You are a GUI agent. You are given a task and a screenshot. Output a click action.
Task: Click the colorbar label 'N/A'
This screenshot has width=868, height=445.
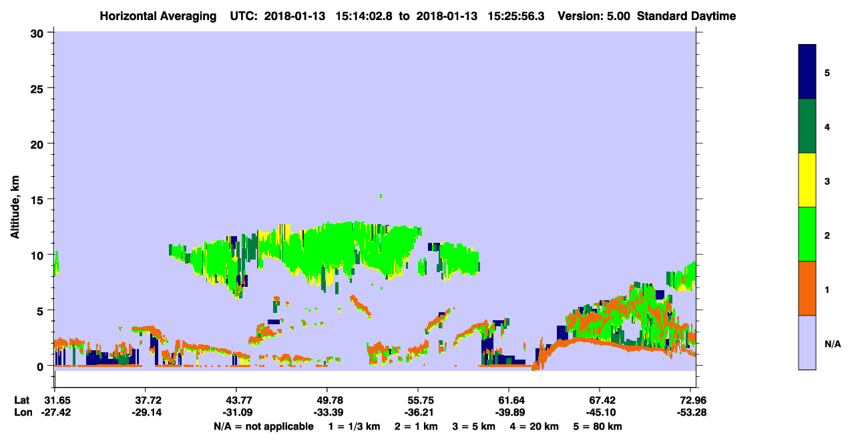pos(833,344)
